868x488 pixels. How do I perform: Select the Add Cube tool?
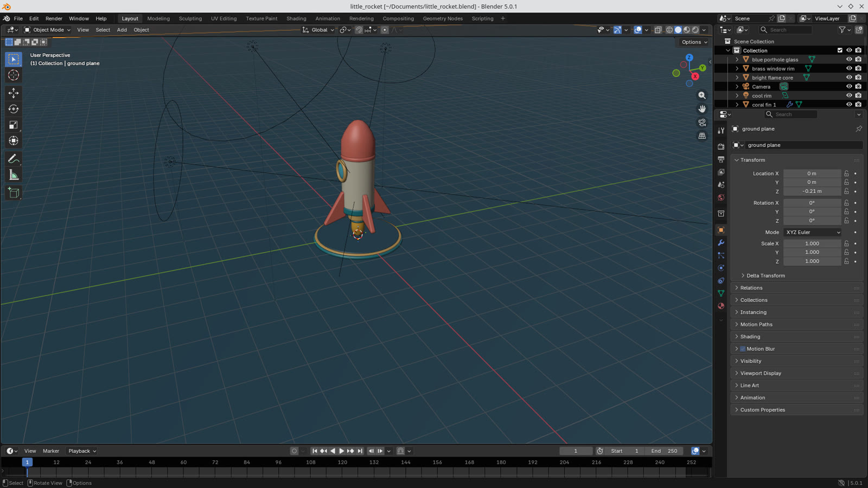pos(14,193)
